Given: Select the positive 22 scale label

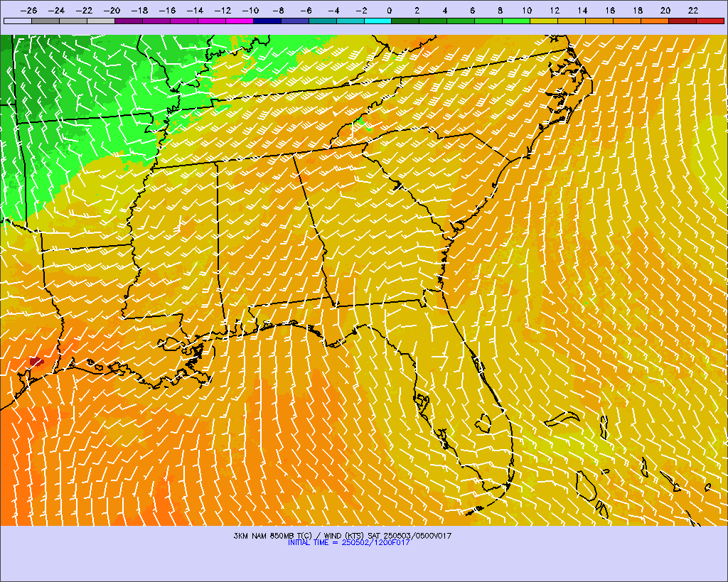Looking at the screenshot, I should tap(693, 10).
